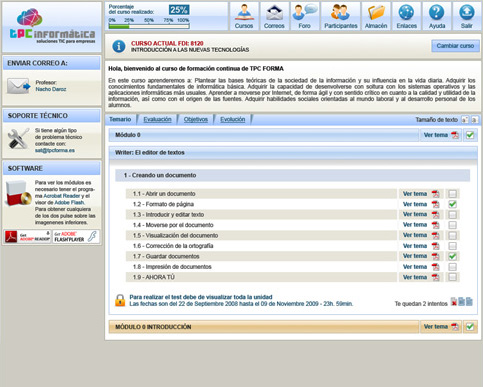Open PDF icon for 1.6 Corrección de la ortografía

pyautogui.click(x=435, y=246)
